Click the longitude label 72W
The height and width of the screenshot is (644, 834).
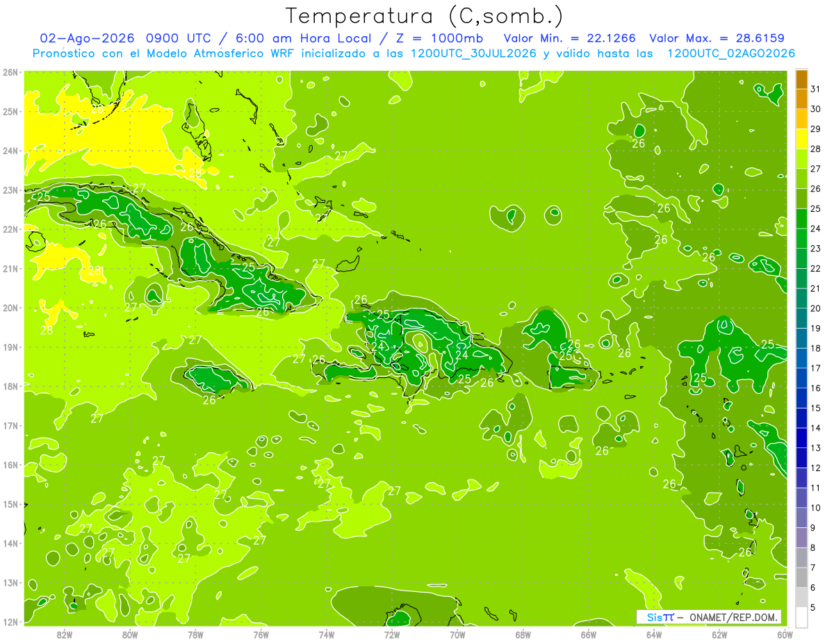[x=392, y=634]
